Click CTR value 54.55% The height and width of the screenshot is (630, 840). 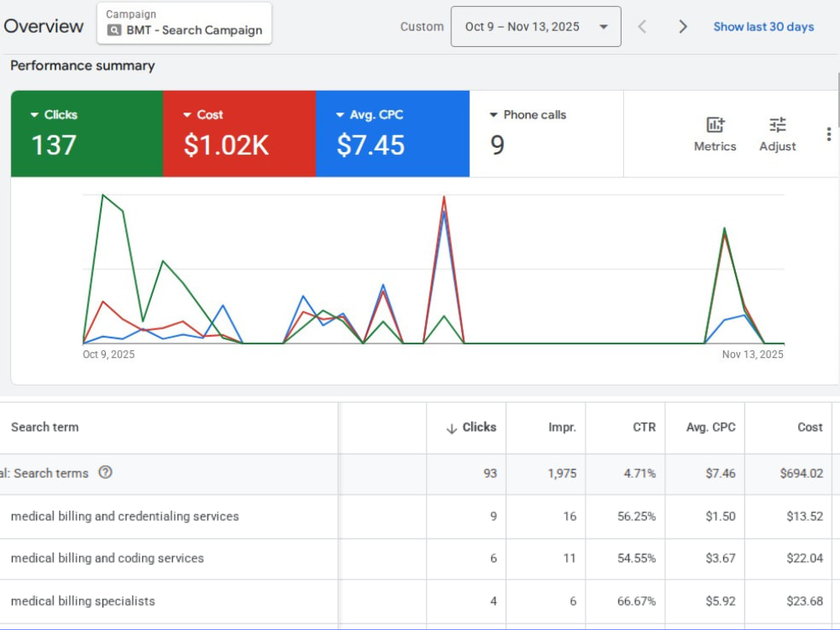click(x=637, y=559)
